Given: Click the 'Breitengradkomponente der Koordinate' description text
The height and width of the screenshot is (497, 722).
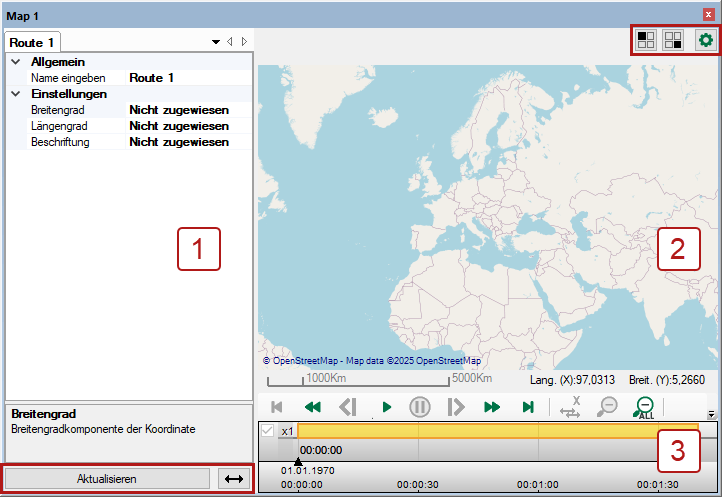Looking at the screenshot, I should coord(103,429).
